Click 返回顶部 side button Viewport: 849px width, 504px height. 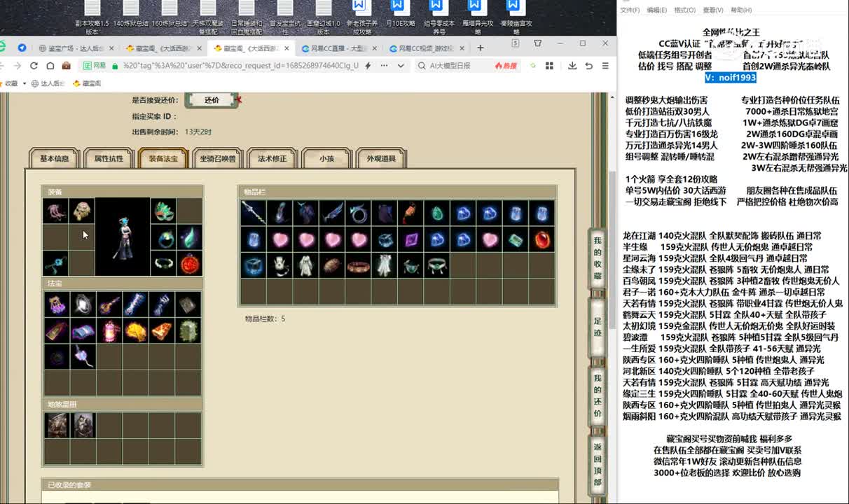tap(598, 463)
